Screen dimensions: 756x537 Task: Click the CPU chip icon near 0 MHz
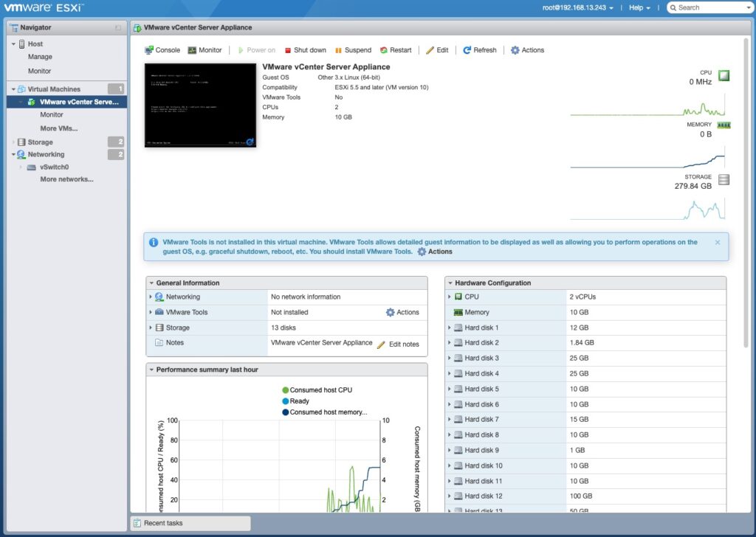pyautogui.click(x=724, y=76)
